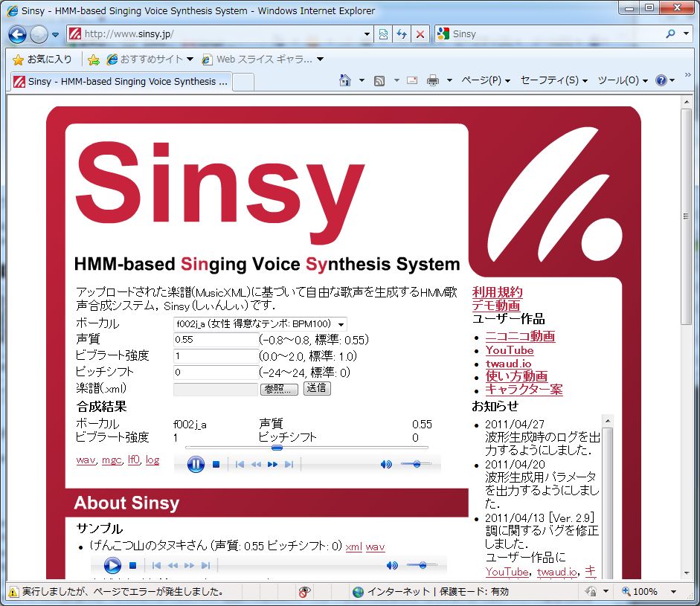Screen dimensions: 700x606
Task: Click the refresh icon in address bar
Action: pyautogui.click(x=402, y=34)
